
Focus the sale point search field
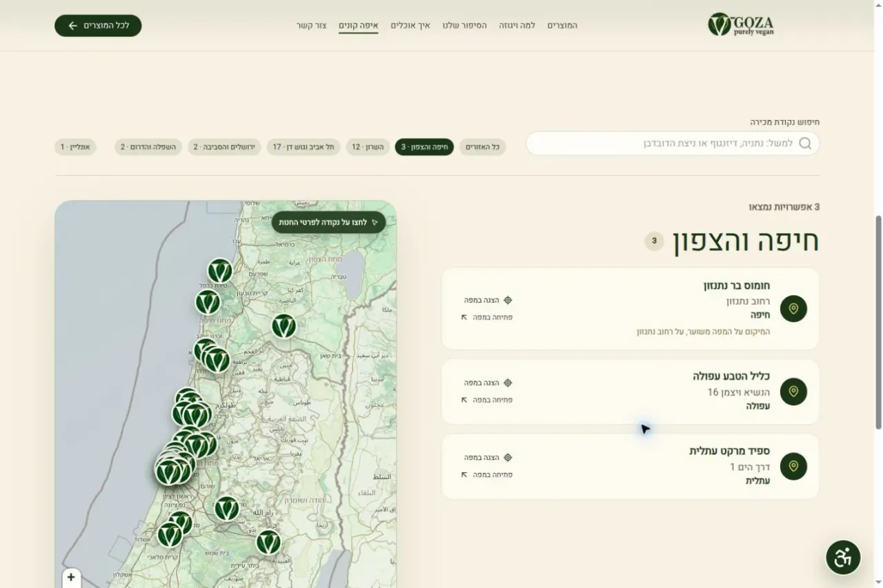(x=673, y=143)
